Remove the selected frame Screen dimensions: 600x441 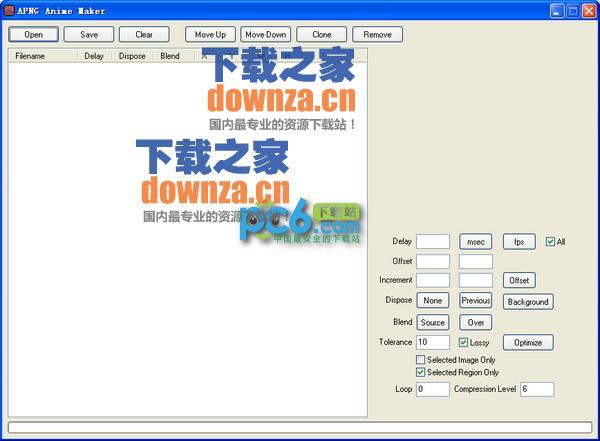click(377, 34)
